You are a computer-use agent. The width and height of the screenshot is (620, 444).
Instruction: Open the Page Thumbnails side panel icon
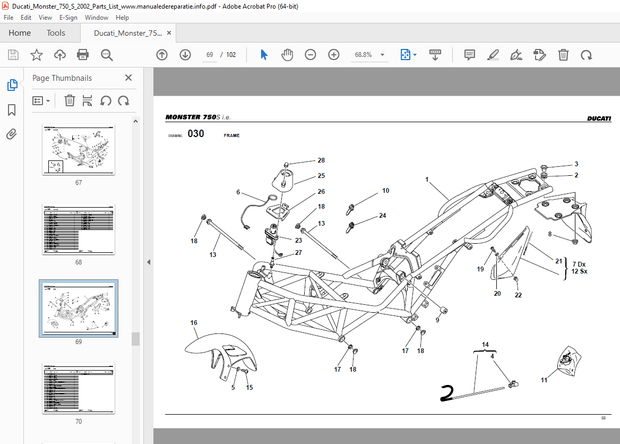tap(12, 85)
